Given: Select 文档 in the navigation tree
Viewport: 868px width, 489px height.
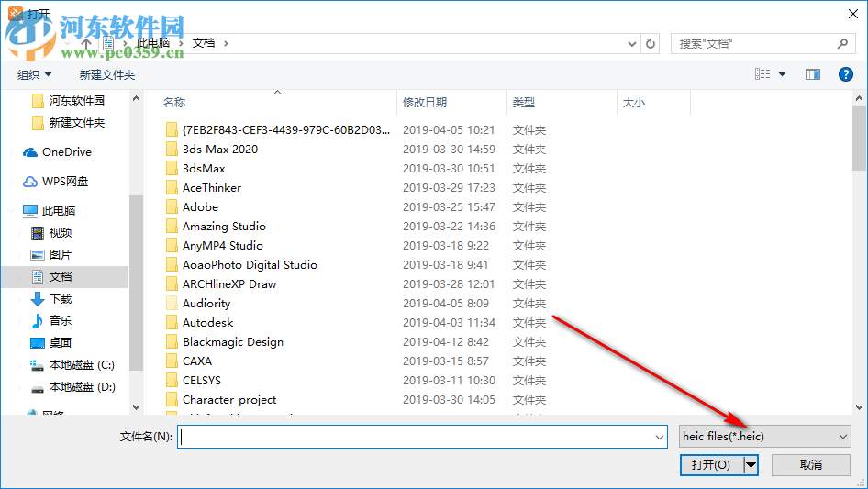Looking at the screenshot, I should click(61, 277).
